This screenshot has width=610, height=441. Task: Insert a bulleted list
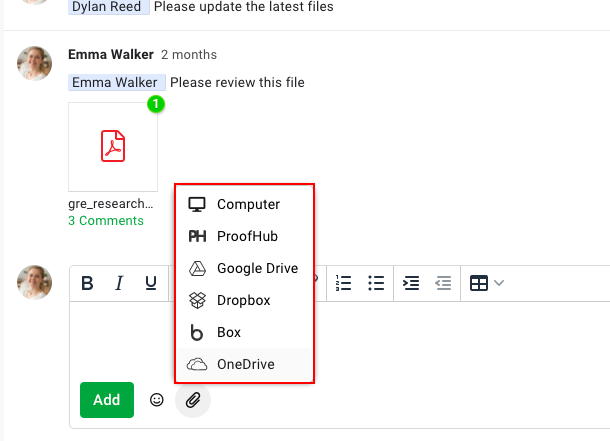(x=376, y=283)
